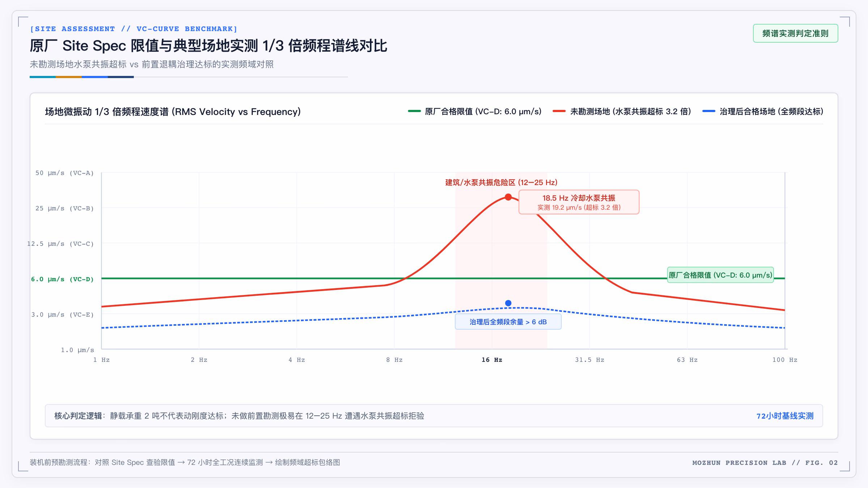Viewport: 868px width, 488px height.
Task: Click the subtitle 未勘测场地水泵共振超标
Action: click(x=152, y=64)
